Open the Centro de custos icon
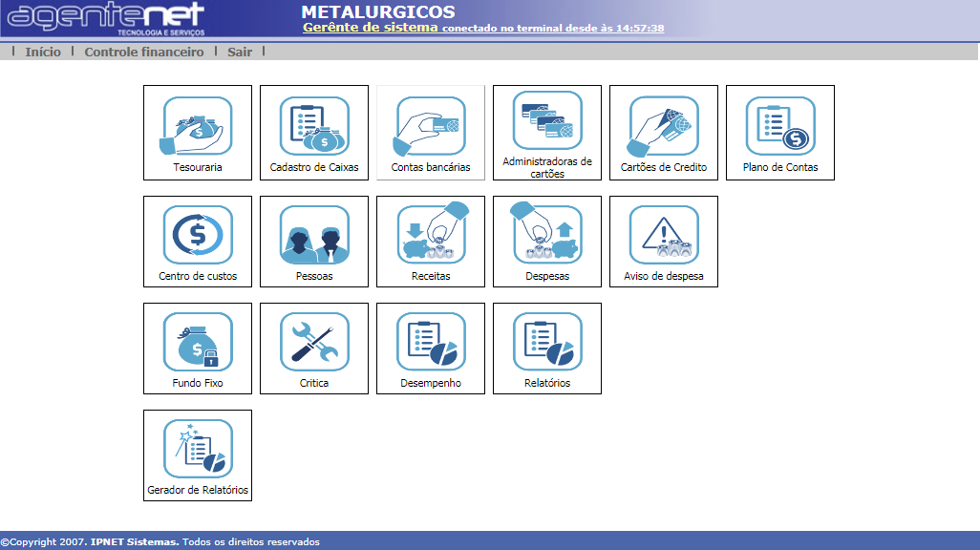 click(x=198, y=235)
